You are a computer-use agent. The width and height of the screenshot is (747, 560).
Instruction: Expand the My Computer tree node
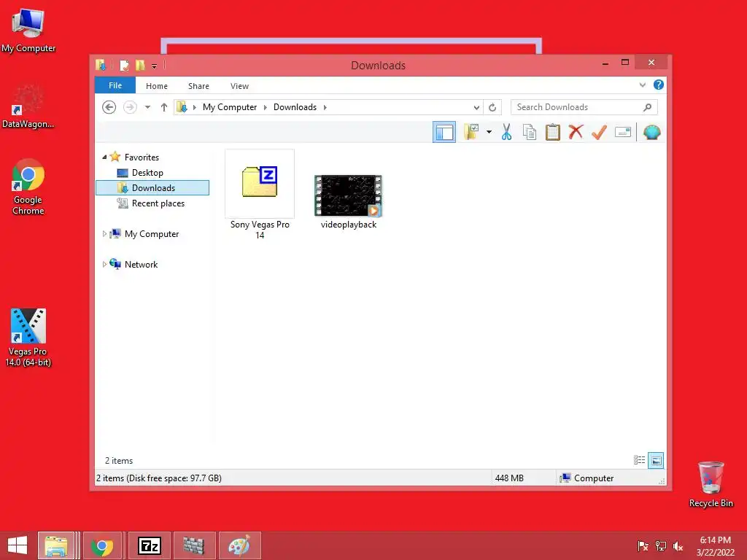pos(104,233)
